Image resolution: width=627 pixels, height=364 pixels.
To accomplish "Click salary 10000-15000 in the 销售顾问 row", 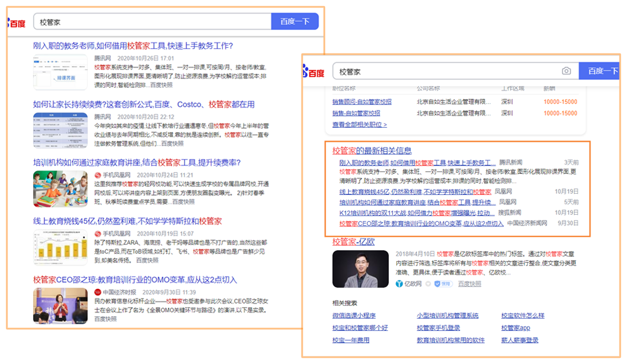I will (x=560, y=102).
